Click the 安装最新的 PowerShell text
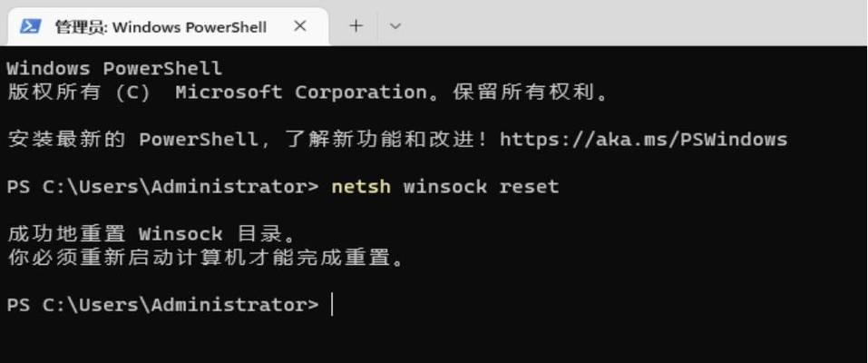Screen dimensions: 868x363 pyautogui.click(x=132, y=139)
